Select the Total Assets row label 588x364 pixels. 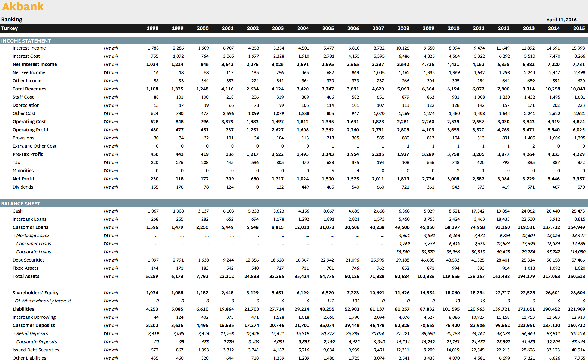[x=26, y=276]
